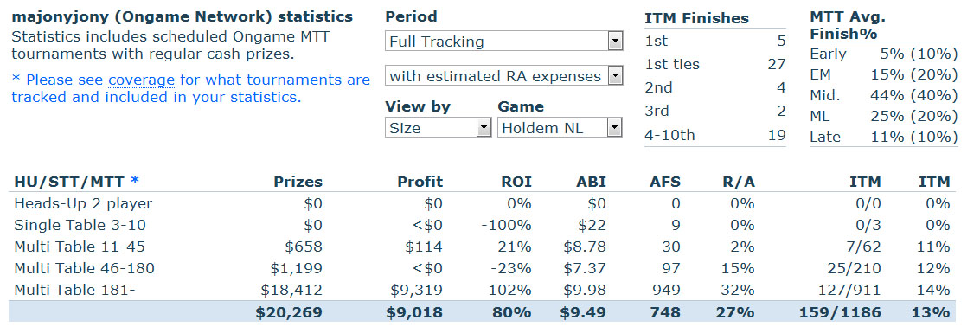Click the AFS column header

tap(664, 182)
